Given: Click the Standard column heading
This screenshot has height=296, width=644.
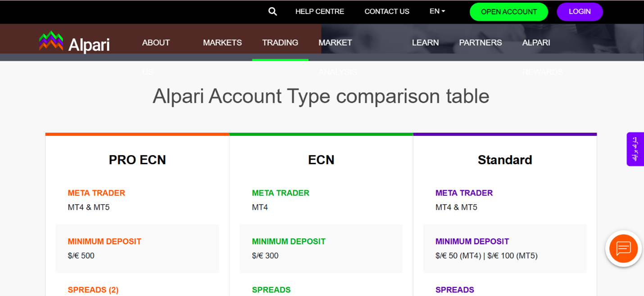Looking at the screenshot, I should click(505, 160).
